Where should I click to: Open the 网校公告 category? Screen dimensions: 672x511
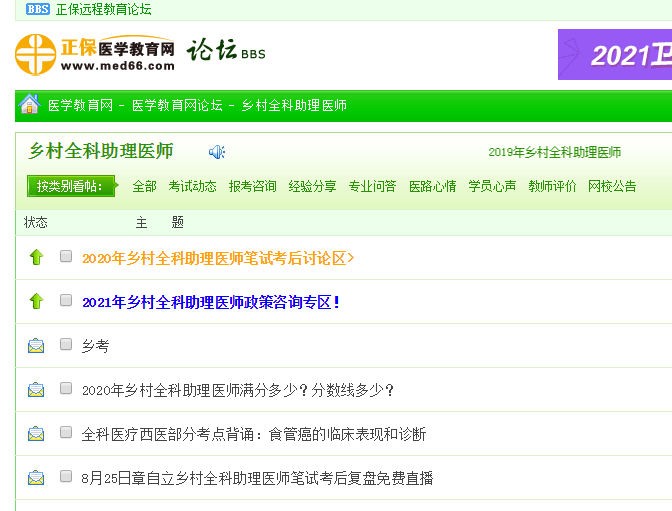coord(612,186)
